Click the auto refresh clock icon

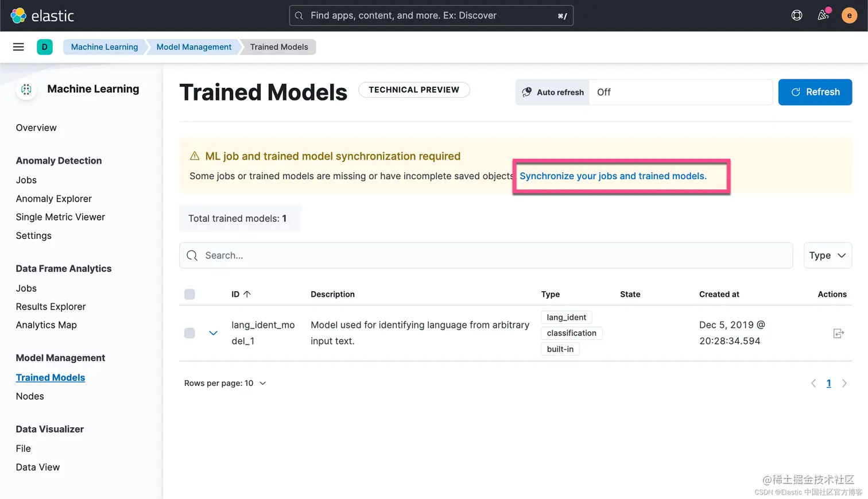click(526, 92)
